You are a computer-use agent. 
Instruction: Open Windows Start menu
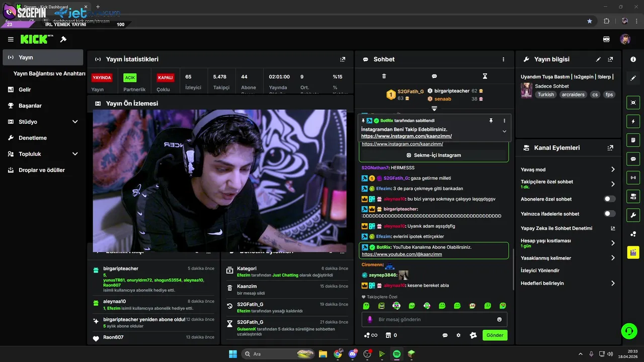233,354
